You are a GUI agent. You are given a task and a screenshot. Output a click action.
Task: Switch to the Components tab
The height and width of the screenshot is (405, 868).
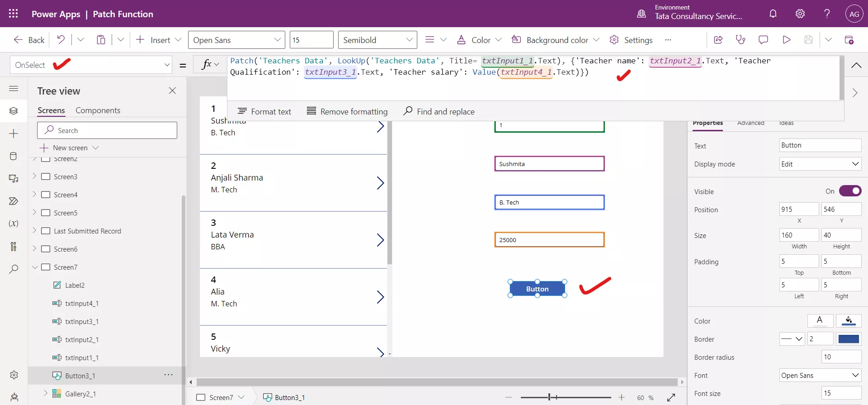click(x=98, y=110)
